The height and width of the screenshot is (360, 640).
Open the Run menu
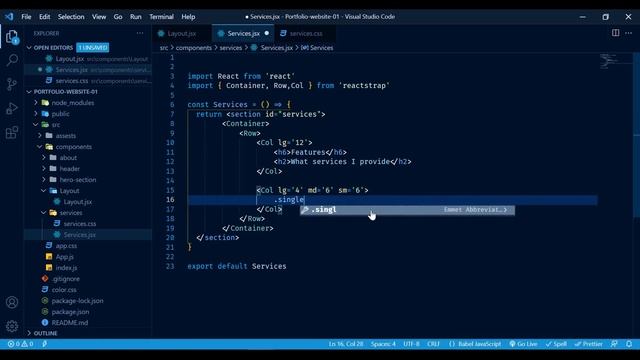coord(136,17)
